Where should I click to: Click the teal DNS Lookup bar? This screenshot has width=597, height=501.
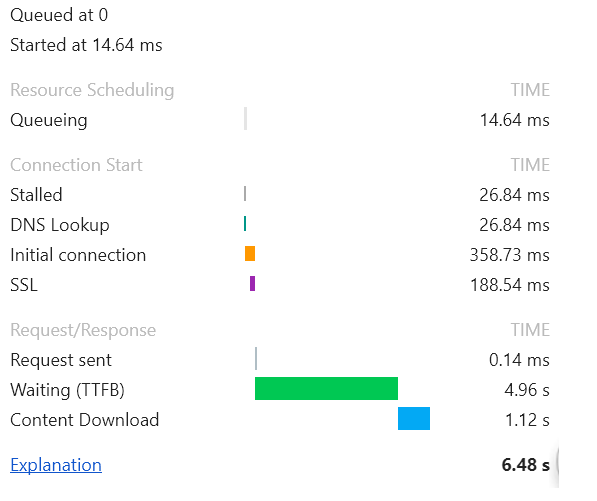[245, 223]
